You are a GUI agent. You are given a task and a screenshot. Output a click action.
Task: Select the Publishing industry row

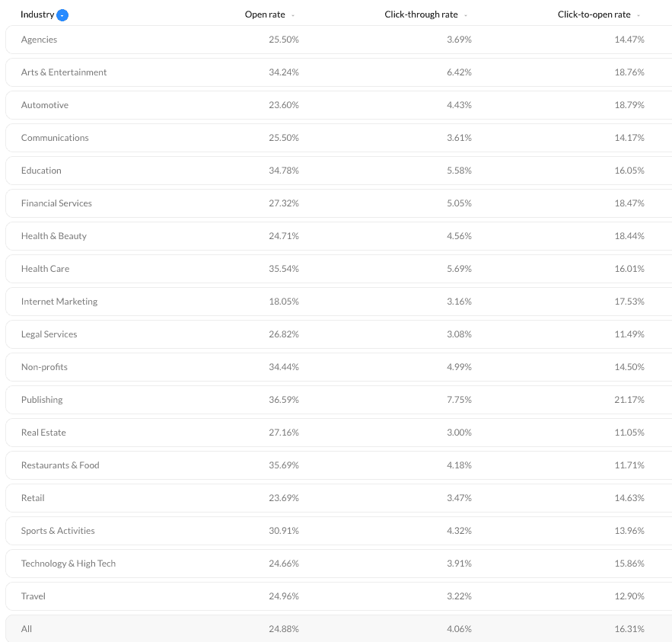339,400
